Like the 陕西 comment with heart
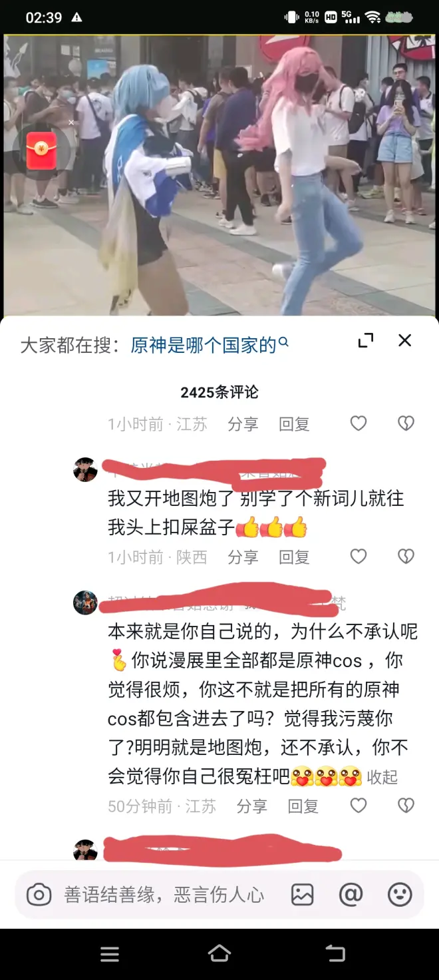This screenshot has height=980, width=439. pos(359,557)
